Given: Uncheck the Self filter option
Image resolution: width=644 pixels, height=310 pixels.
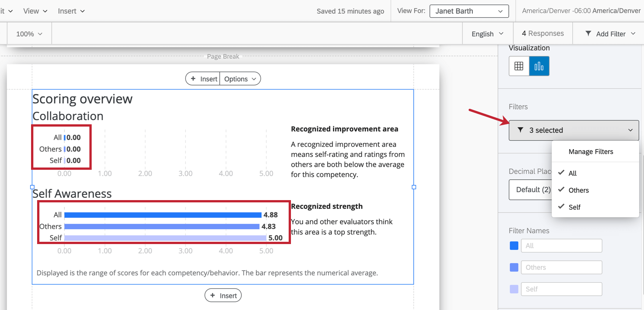Looking at the screenshot, I should (x=574, y=207).
